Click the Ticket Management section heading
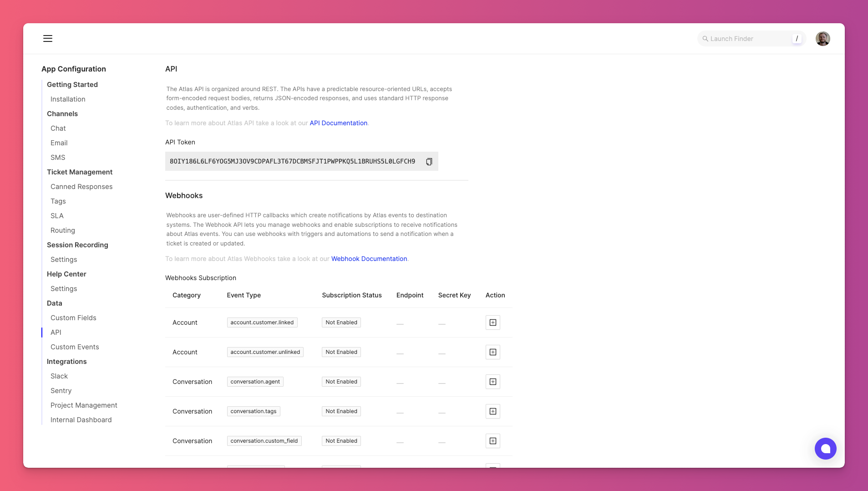The width and height of the screenshot is (868, 491). point(80,172)
